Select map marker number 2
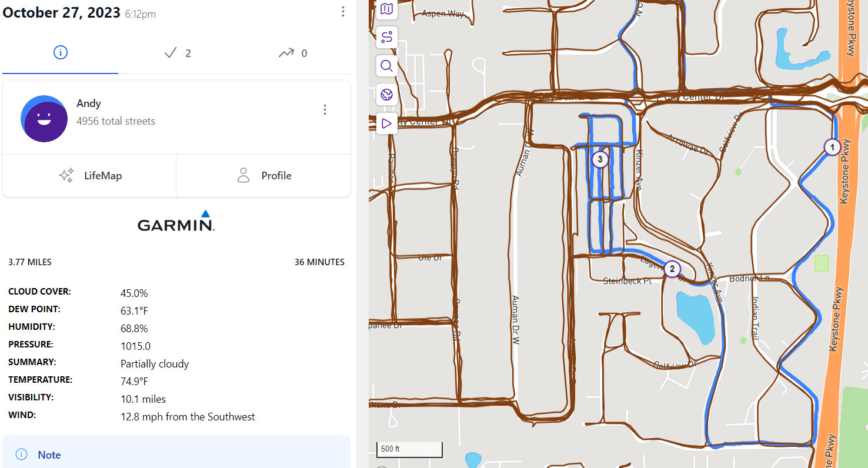This screenshot has height=468, width=868. pos(672,269)
